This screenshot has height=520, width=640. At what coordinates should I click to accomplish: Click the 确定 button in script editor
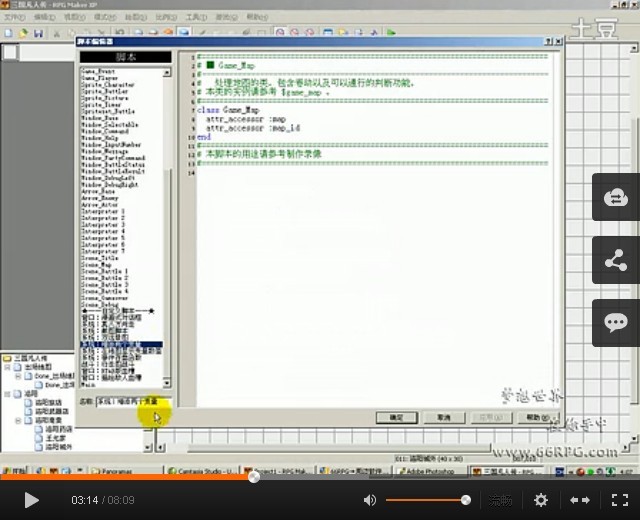(396, 418)
